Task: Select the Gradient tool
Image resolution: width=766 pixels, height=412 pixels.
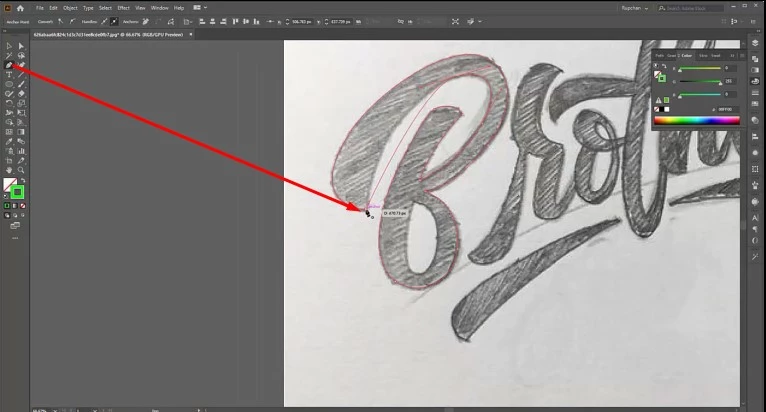Action: pos(21,132)
